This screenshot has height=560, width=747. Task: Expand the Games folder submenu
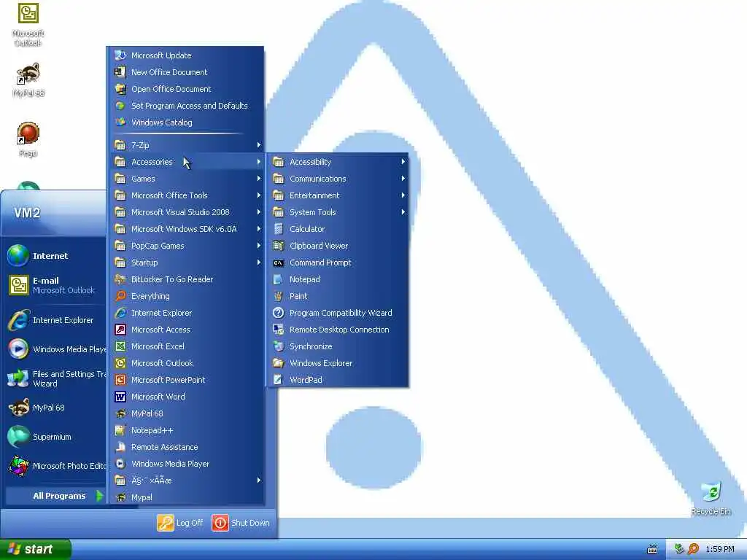click(186, 179)
